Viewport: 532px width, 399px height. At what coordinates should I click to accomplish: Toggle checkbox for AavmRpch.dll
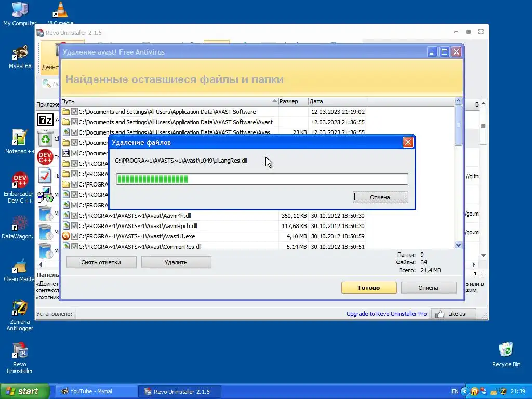(x=74, y=226)
